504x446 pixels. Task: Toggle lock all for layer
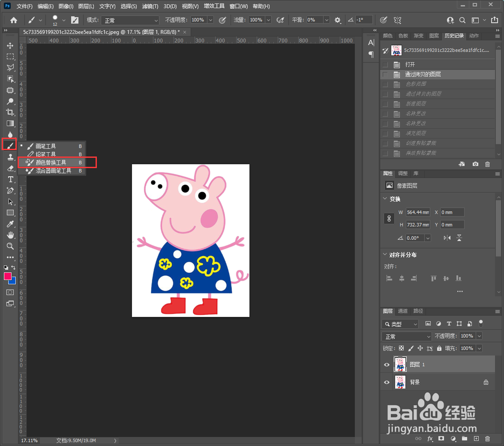(x=439, y=348)
